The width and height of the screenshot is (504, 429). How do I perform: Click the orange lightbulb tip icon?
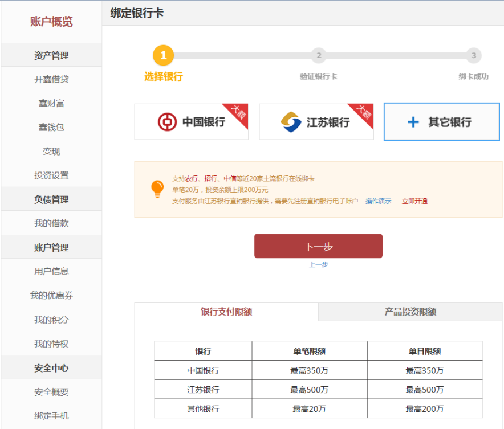pyautogui.click(x=157, y=189)
